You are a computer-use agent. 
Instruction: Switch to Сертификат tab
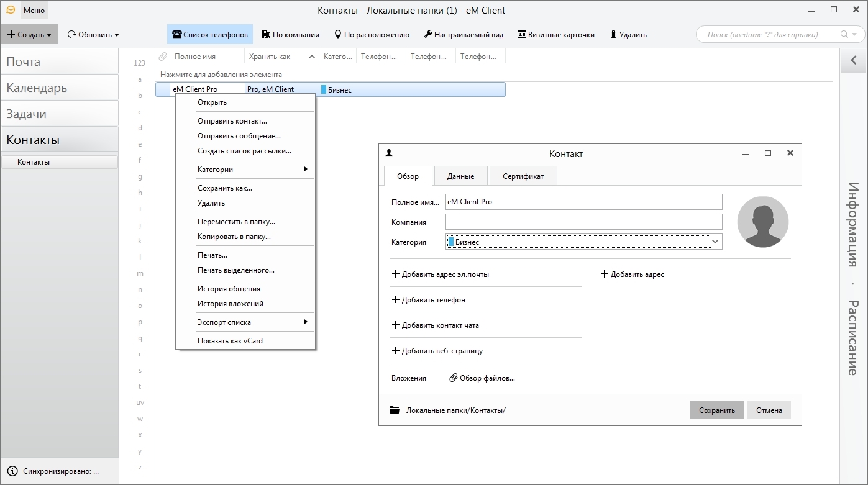(523, 176)
